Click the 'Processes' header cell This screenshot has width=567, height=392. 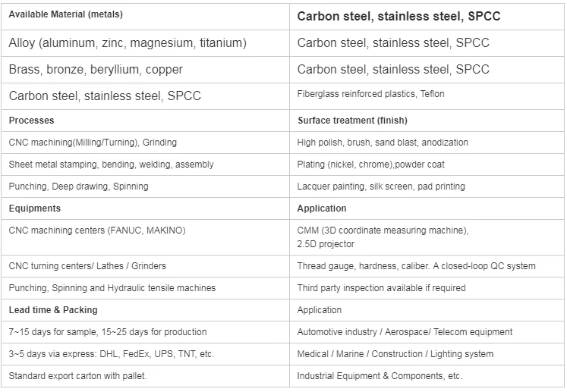point(146,121)
